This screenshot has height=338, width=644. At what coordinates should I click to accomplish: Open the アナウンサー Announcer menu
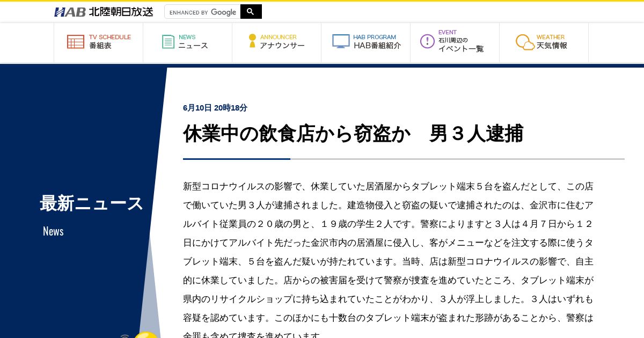tap(277, 42)
